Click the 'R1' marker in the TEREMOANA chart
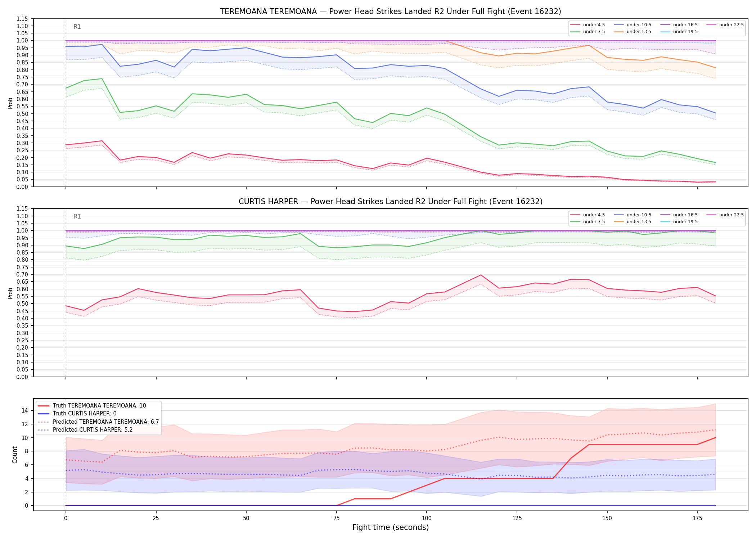 click(x=77, y=27)
